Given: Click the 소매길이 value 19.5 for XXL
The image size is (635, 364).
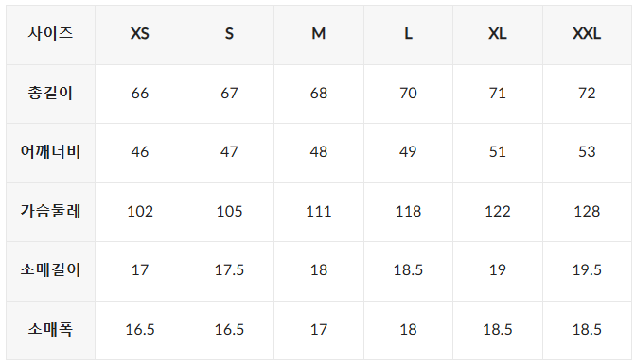Looking at the screenshot, I should (x=587, y=271).
